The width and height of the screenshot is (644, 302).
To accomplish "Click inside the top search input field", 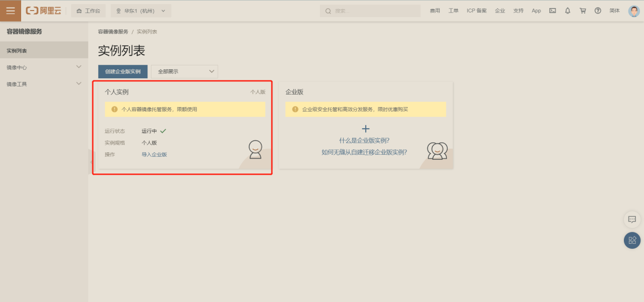I will pos(372,11).
